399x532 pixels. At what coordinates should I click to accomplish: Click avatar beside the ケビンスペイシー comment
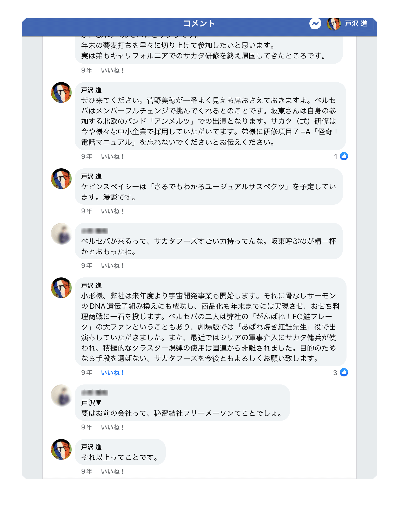(61, 179)
